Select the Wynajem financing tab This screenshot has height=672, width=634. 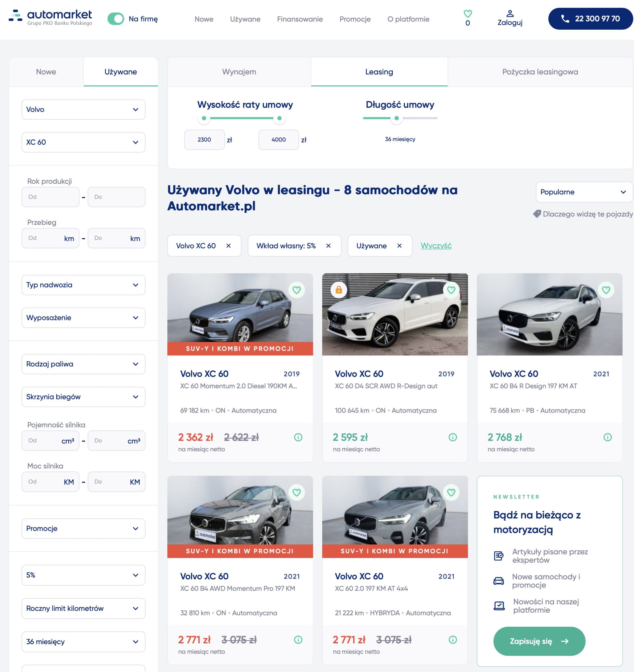click(x=239, y=72)
